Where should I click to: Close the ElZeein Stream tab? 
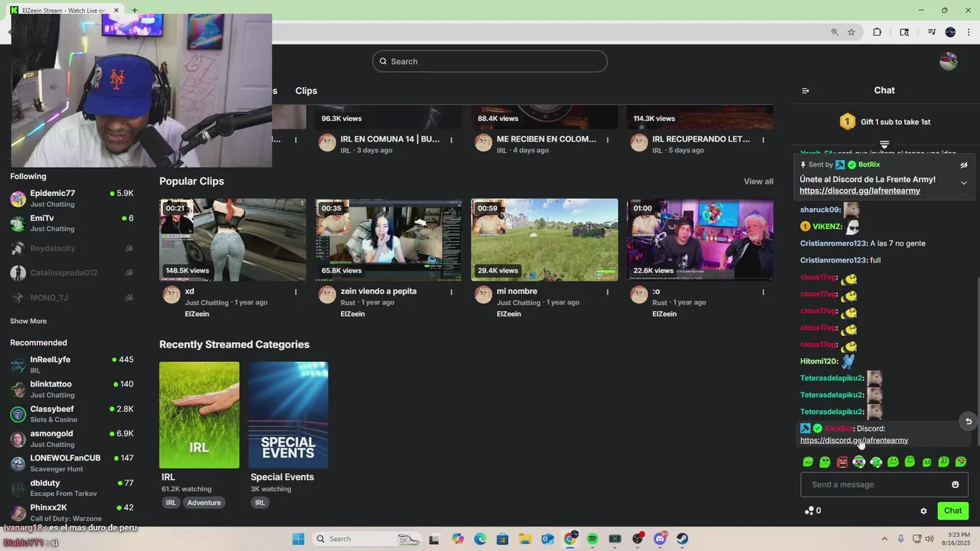(116, 11)
